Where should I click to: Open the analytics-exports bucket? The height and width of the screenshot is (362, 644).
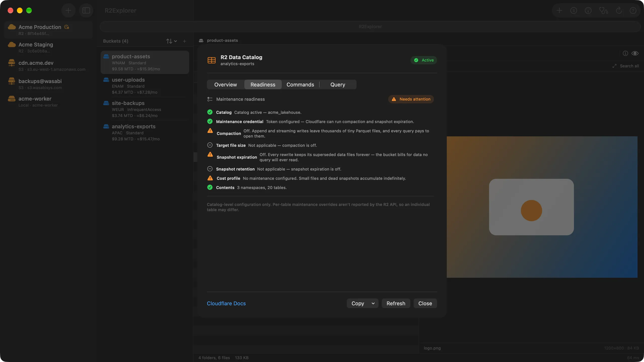(145, 132)
